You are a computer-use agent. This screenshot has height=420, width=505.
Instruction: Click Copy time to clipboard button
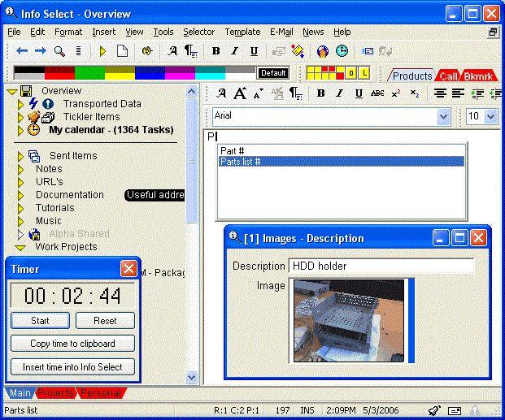coord(72,344)
